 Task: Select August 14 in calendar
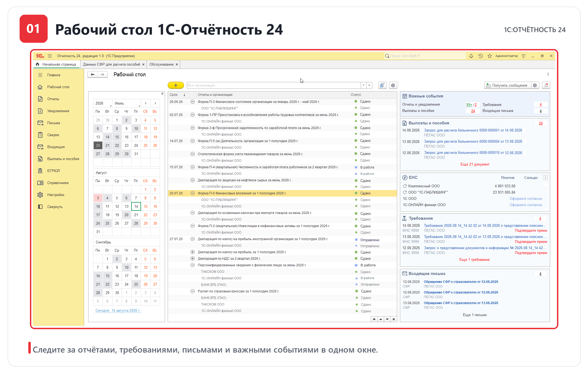(x=136, y=206)
